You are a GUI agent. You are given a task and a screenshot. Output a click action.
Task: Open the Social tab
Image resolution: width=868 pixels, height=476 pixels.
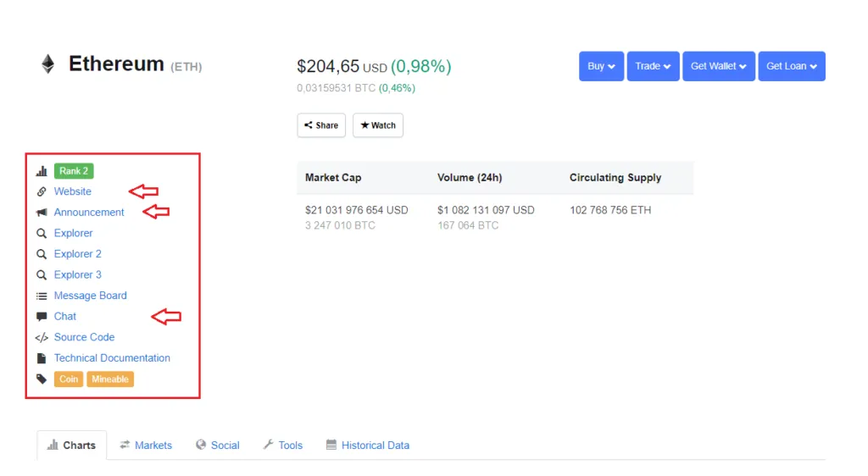[x=218, y=445]
